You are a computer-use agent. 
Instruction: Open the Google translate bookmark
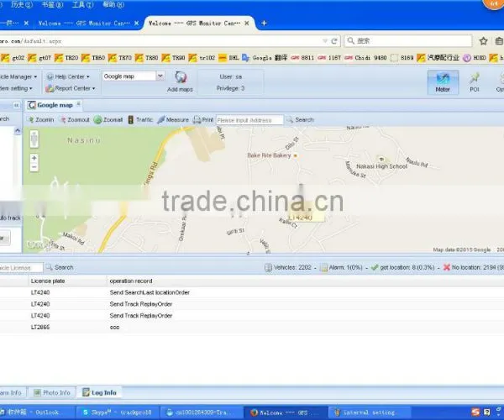(265, 58)
